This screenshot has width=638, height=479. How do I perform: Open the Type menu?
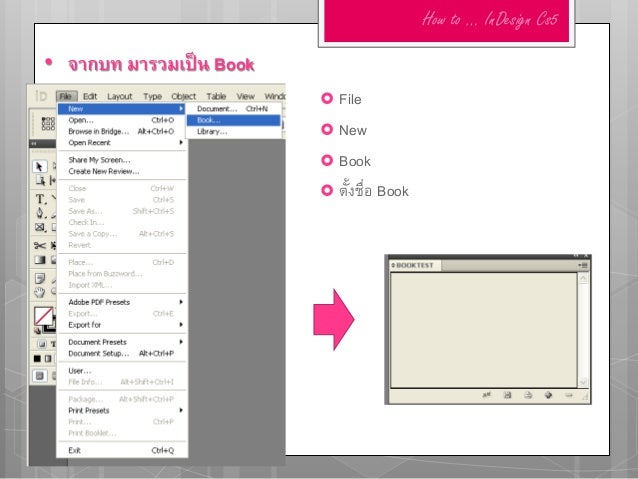(x=153, y=96)
